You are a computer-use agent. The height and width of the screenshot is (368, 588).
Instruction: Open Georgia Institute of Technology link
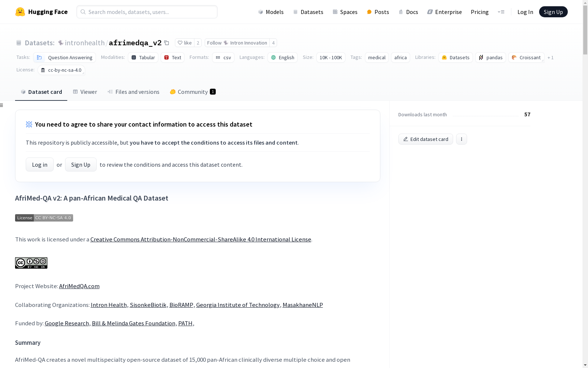pyautogui.click(x=238, y=305)
